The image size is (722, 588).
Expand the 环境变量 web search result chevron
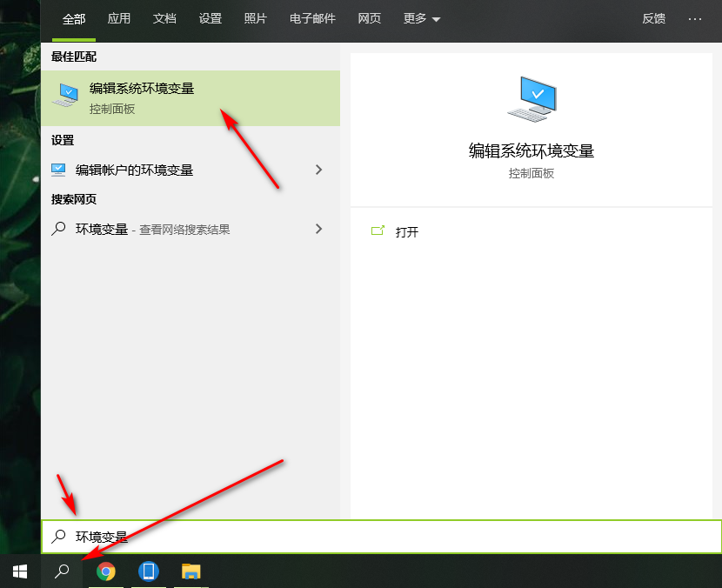coord(318,229)
